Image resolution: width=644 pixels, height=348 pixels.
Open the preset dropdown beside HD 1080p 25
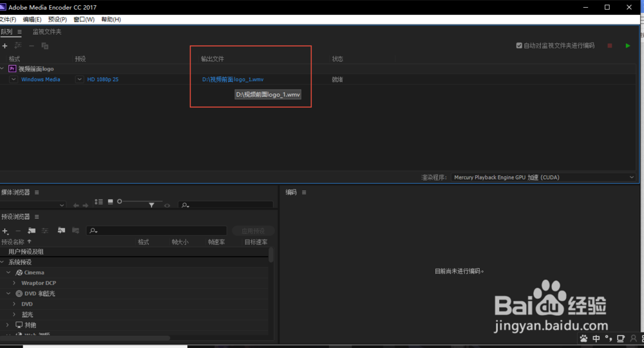click(79, 79)
